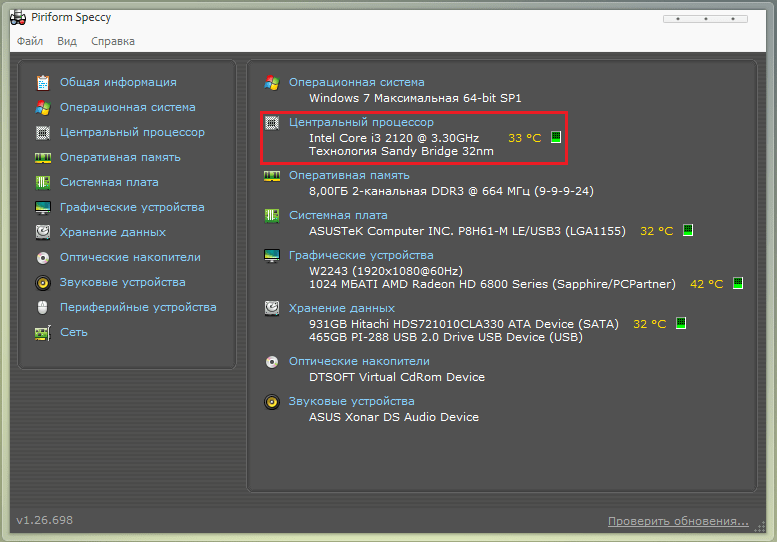Click Графические устройства heading in summary
Image resolution: width=777 pixels, height=542 pixels.
click(x=361, y=255)
